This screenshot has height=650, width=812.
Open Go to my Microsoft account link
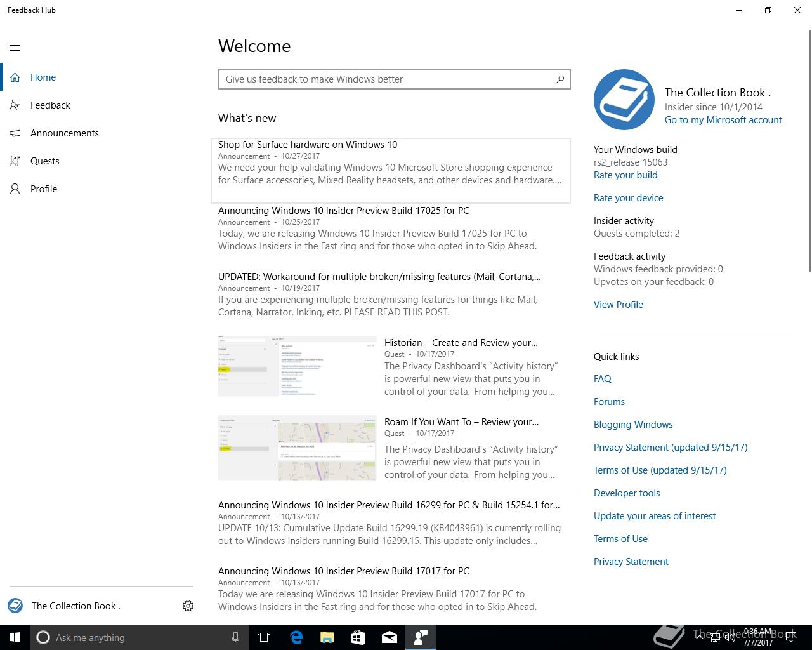[723, 120]
